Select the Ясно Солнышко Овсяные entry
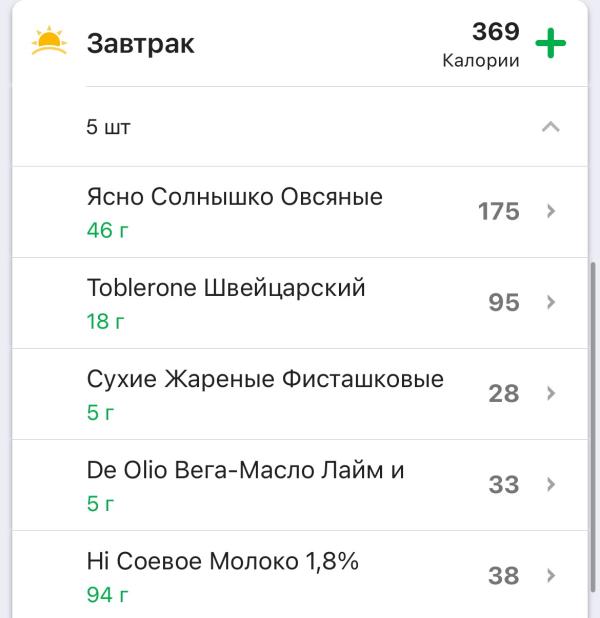Viewport: 600px width, 618px height. pos(300,212)
